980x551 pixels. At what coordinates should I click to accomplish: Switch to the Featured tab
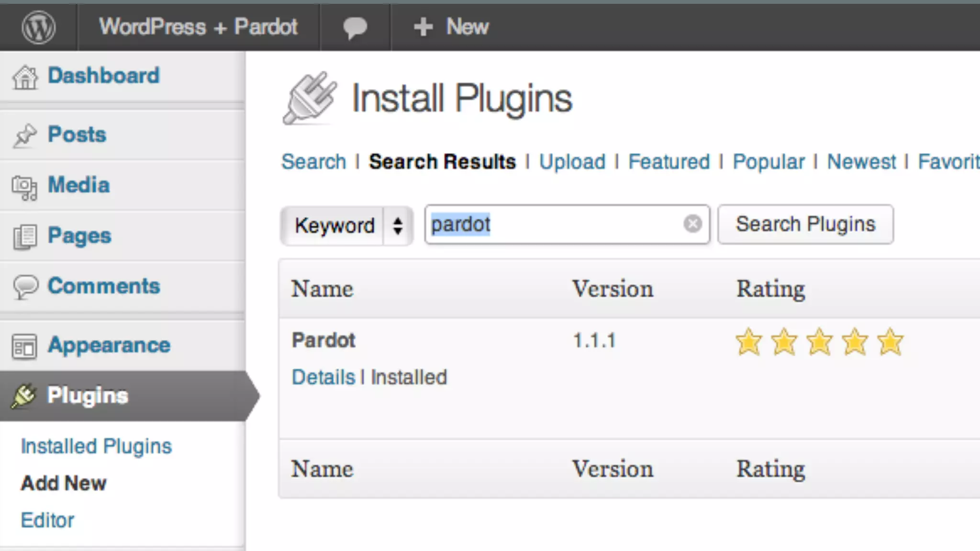point(668,162)
